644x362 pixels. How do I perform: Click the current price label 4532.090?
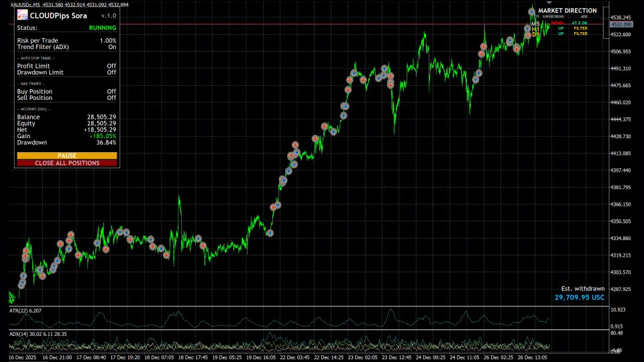click(621, 25)
